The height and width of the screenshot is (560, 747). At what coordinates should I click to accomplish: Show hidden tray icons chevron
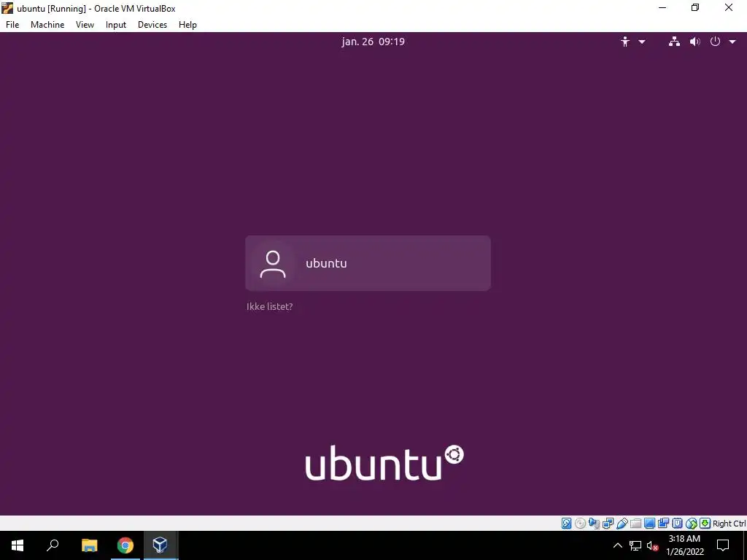click(617, 545)
